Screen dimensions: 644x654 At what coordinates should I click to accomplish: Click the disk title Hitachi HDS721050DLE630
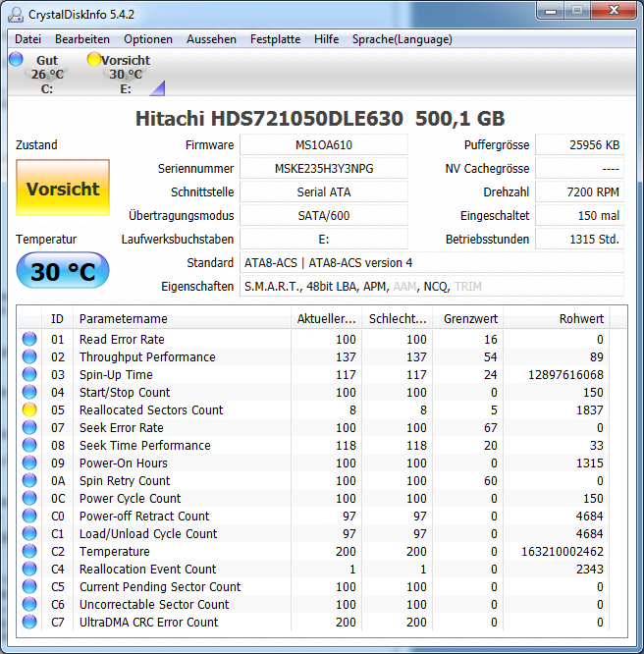269,119
